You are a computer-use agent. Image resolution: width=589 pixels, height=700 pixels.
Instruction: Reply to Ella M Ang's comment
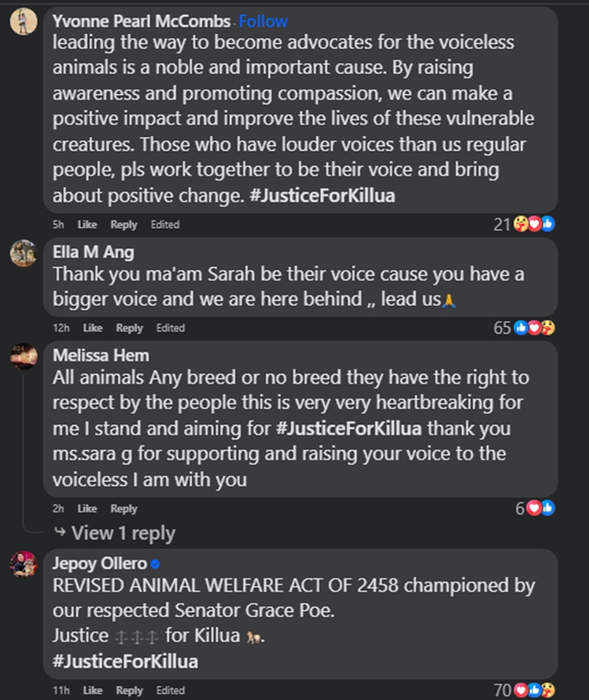click(130, 328)
